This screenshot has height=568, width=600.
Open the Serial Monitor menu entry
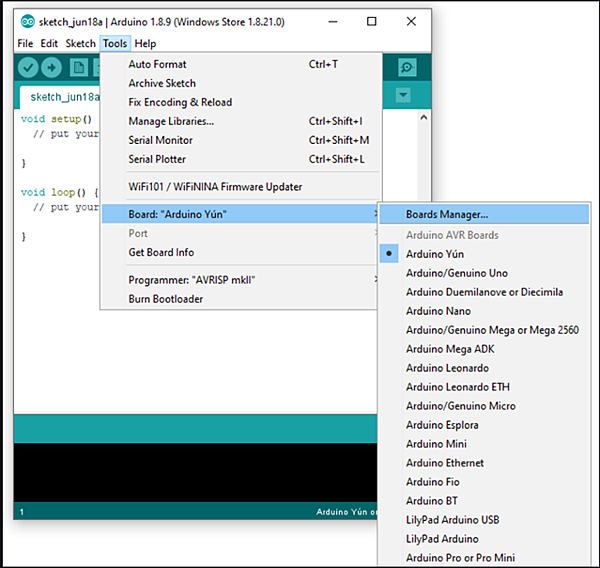coord(240,140)
